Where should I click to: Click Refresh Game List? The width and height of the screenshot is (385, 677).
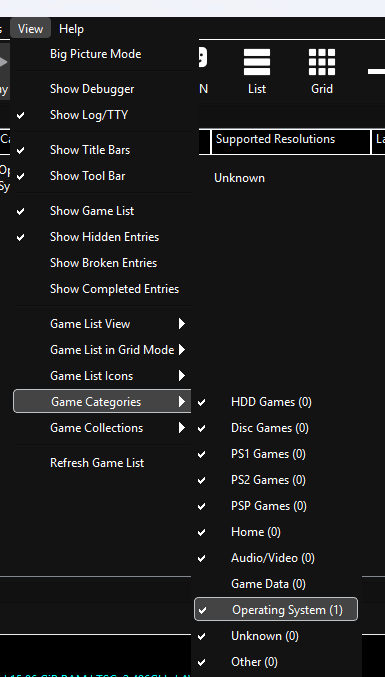click(x=102, y=463)
